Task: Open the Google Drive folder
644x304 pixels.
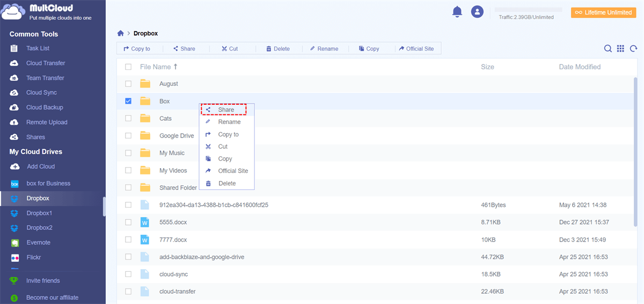Action: (177, 136)
